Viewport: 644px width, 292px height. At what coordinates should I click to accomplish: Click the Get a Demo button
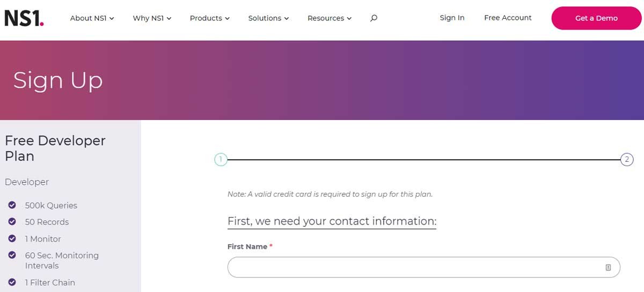point(596,18)
